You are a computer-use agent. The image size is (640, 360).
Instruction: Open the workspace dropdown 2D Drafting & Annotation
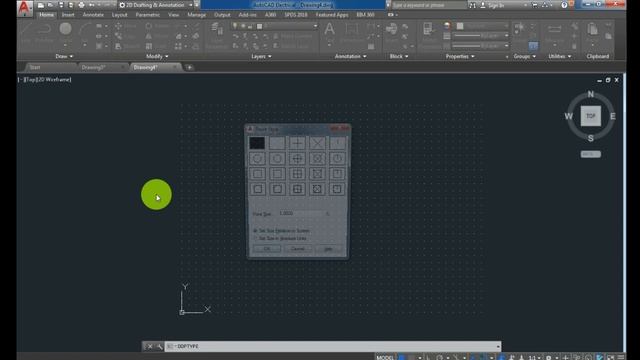click(156, 5)
